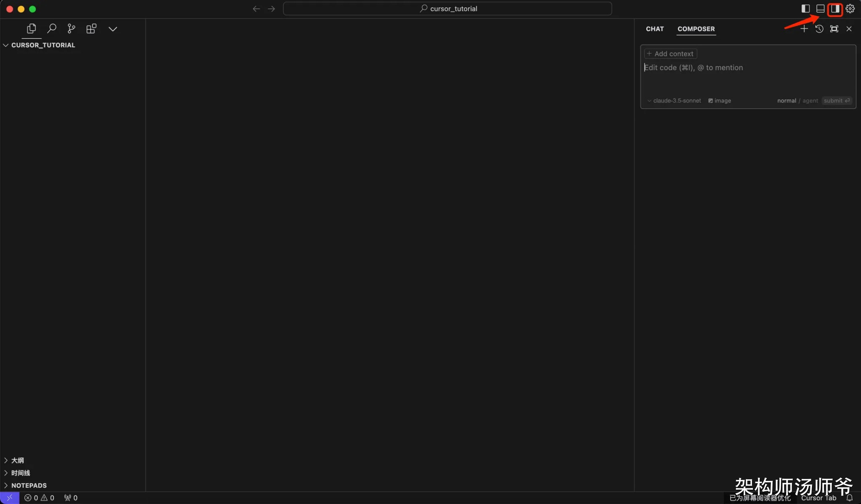This screenshot has height=504, width=861.
Task: Toggle the bottom panel layout
Action: point(820,9)
